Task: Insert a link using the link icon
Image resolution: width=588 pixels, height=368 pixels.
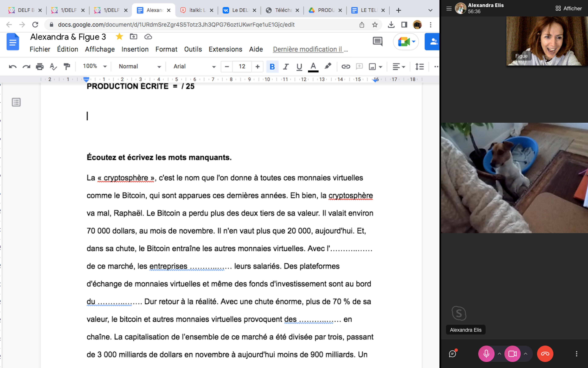Action: point(345,66)
